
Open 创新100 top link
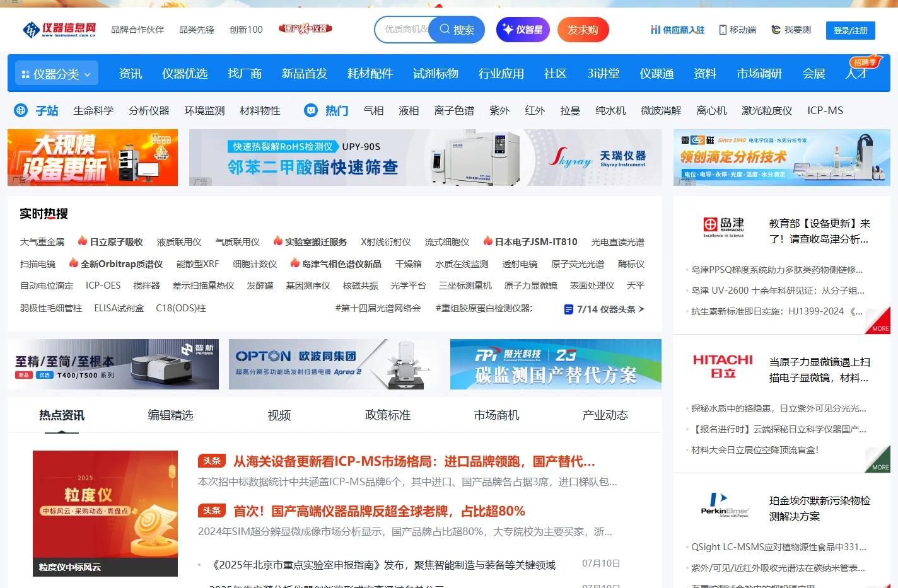(246, 30)
